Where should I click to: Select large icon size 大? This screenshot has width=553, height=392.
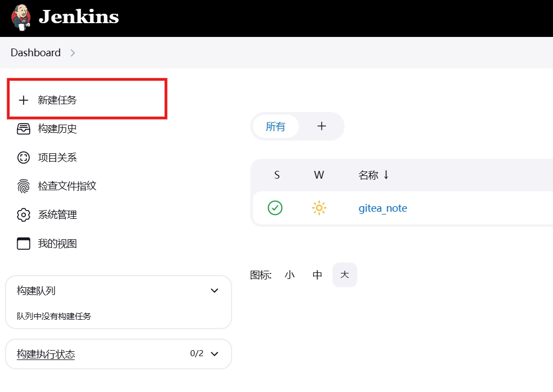[345, 275]
